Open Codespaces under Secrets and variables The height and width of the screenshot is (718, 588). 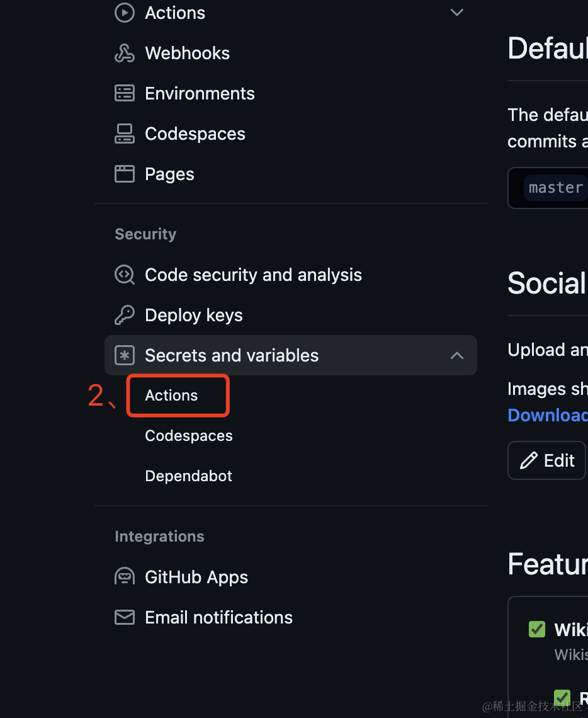188,436
